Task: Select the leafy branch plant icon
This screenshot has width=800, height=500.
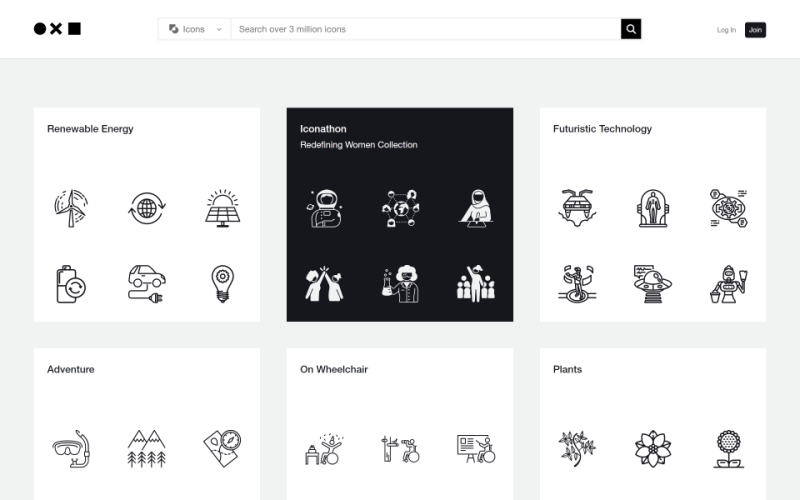Action: pos(577,449)
